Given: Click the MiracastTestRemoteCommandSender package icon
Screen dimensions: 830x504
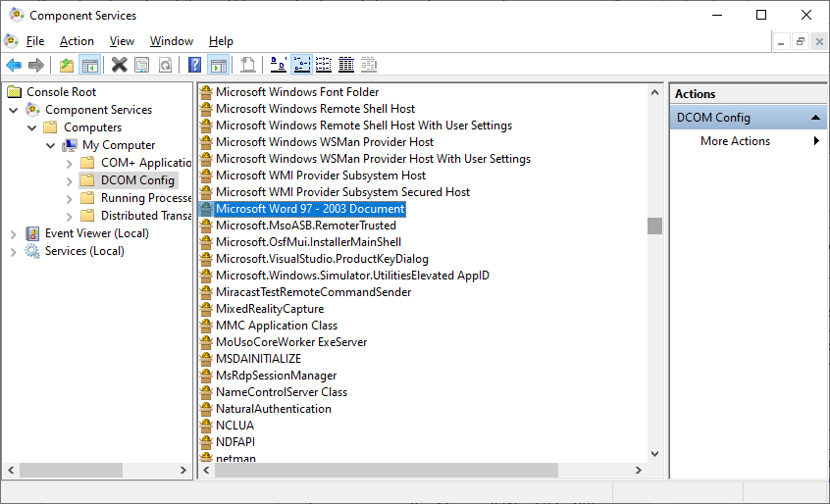Looking at the screenshot, I should point(206,292).
